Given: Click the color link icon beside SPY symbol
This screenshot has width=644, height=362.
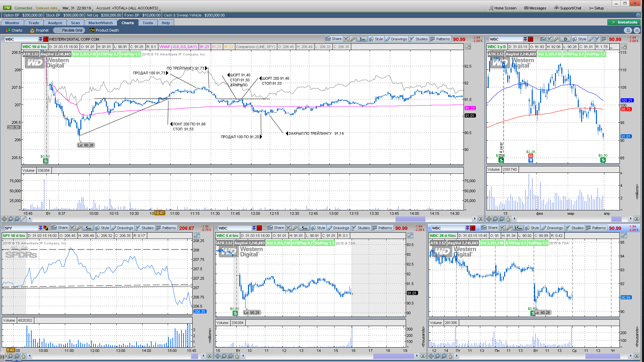Looking at the screenshot, I should [46, 228].
